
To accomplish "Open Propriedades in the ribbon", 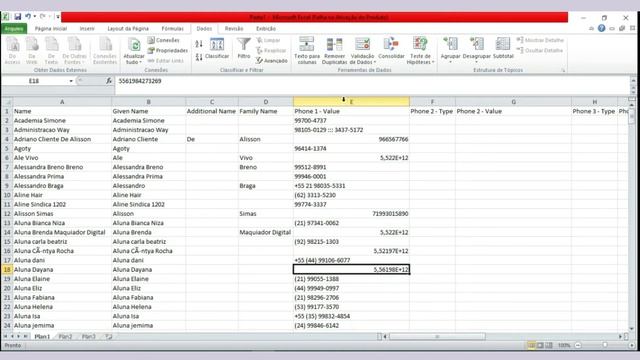I will 168,50.
